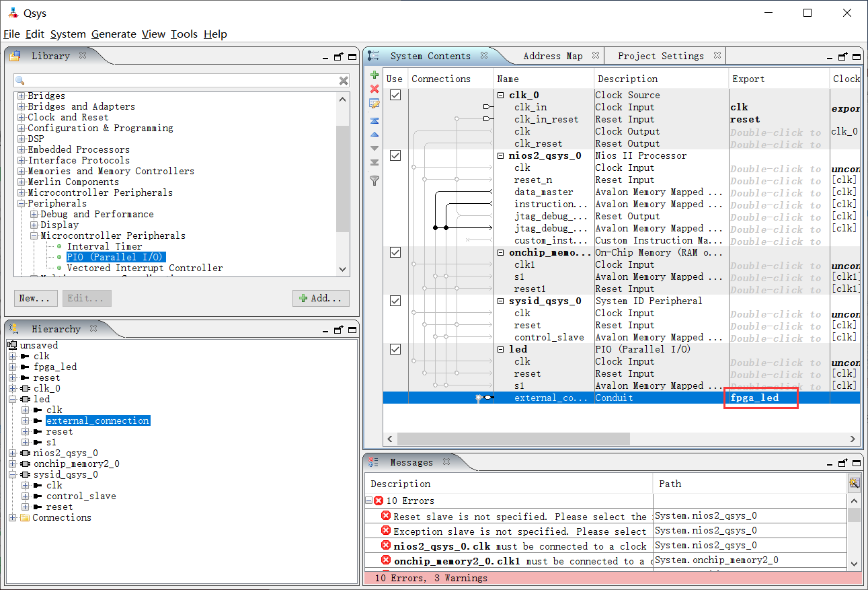This screenshot has width=868, height=590.
Task: Collapse the sysid_qsys_0 node in Hierarchy
Action: [13, 474]
